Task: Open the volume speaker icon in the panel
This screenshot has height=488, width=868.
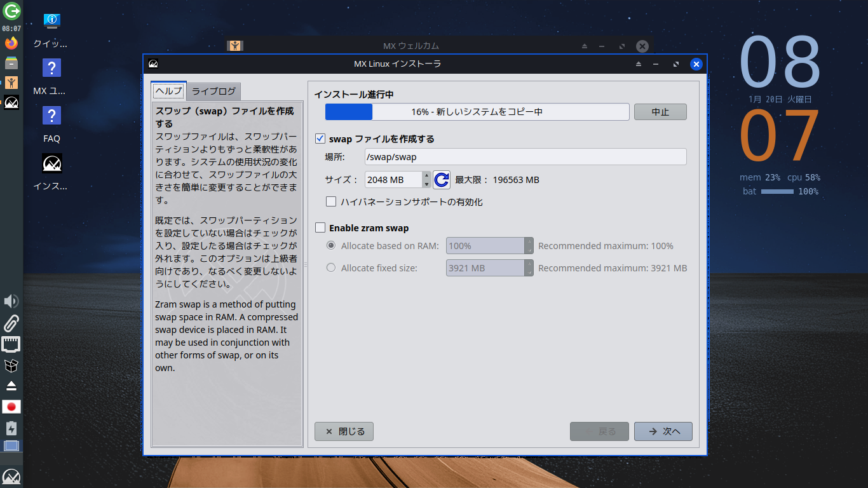Action: 11,301
